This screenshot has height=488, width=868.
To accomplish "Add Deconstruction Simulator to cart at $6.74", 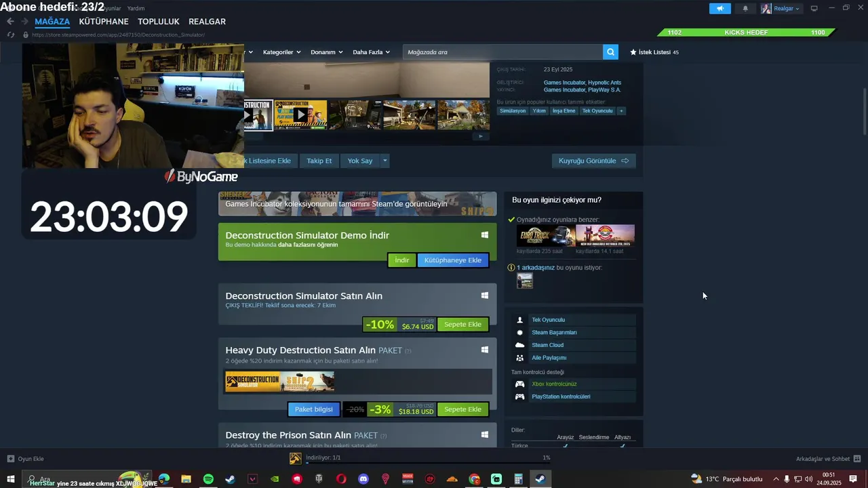I will pyautogui.click(x=462, y=324).
